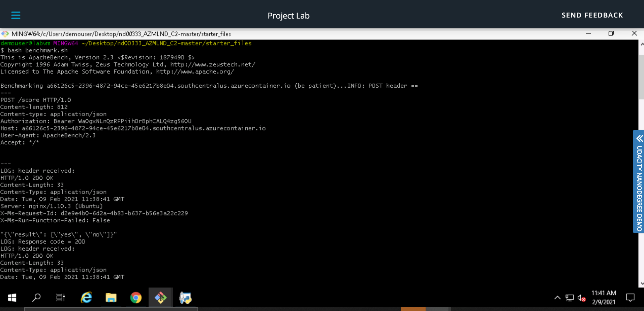Click Git Bash icon in window title bar
The width and height of the screenshot is (644, 311).
tap(5, 34)
